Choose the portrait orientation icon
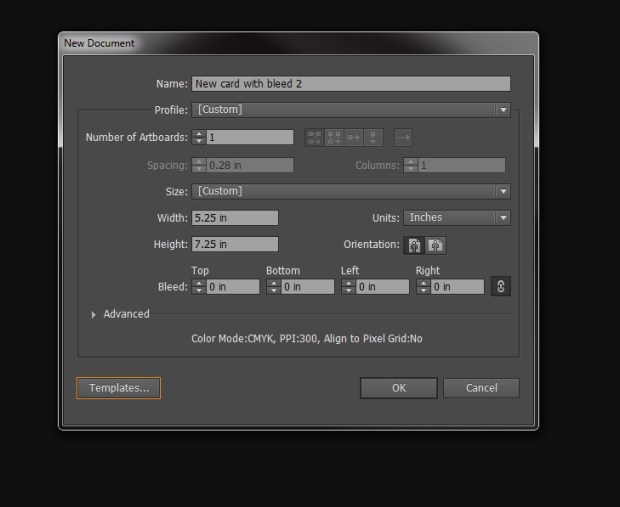The width and height of the screenshot is (620, 507). pyautogui.click(x=414, y=245)
